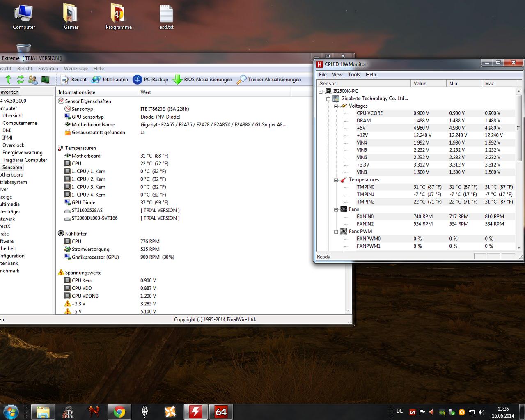The height and width of the screenshot is (420, 525).
Task: Select the CPU VCORE row in HWMonitor
Action: tap(416, 113)
